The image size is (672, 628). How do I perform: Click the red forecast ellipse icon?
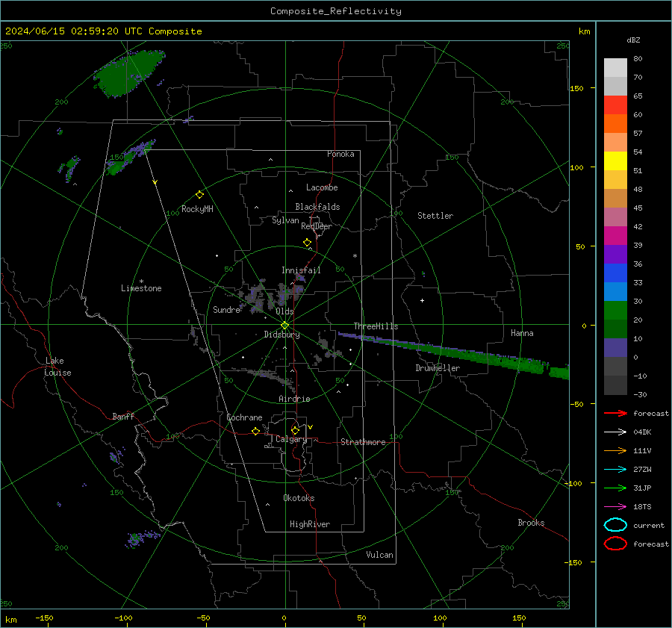pyautogui.click(x=615, y=544)
